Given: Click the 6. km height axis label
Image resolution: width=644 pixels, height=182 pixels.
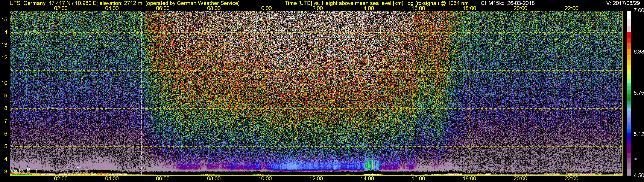Looking at the screenshot, I should coord(6,134).
